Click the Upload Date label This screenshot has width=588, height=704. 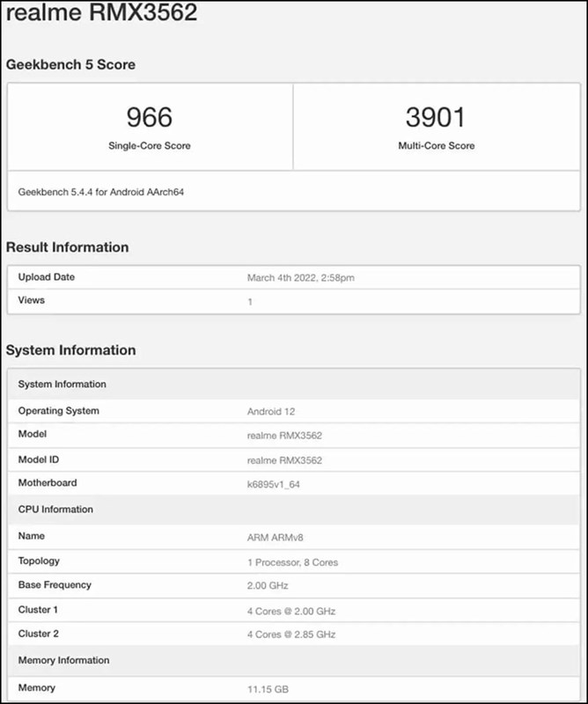(x=47, y=277)
